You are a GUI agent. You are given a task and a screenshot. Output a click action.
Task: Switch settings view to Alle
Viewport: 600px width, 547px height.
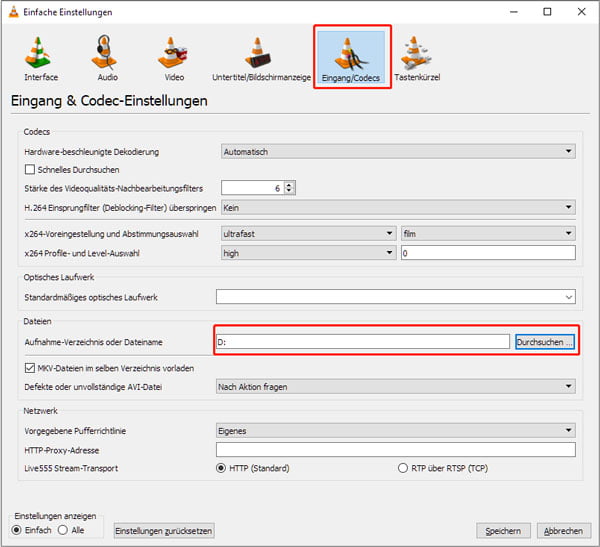[65, 530]
